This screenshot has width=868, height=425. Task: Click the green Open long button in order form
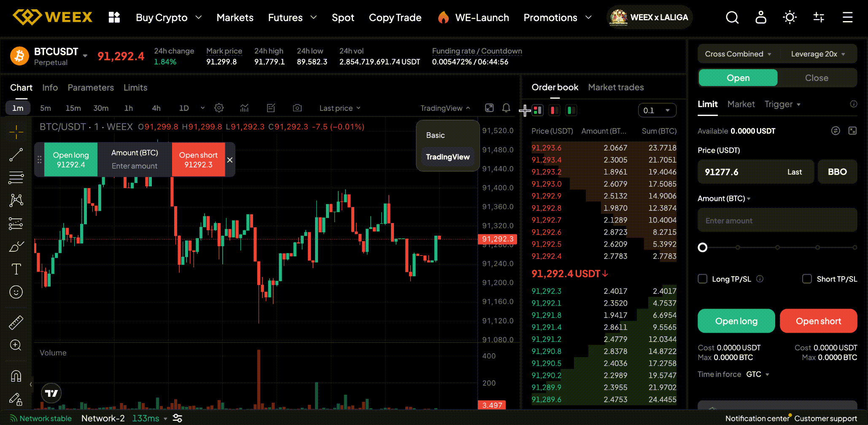coord(736,321)
